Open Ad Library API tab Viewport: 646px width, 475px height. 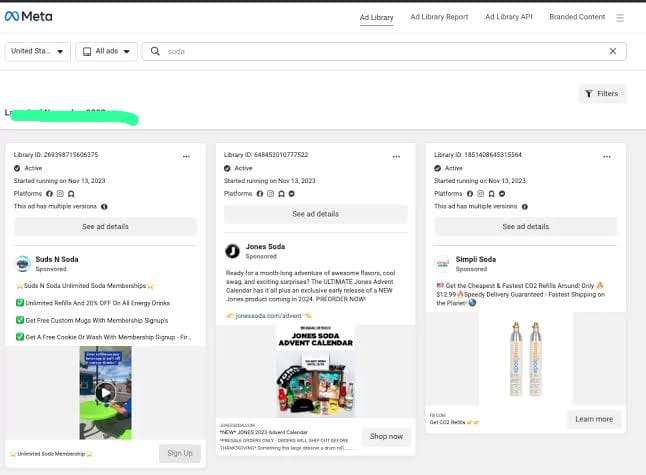click(x=509, y=17)
